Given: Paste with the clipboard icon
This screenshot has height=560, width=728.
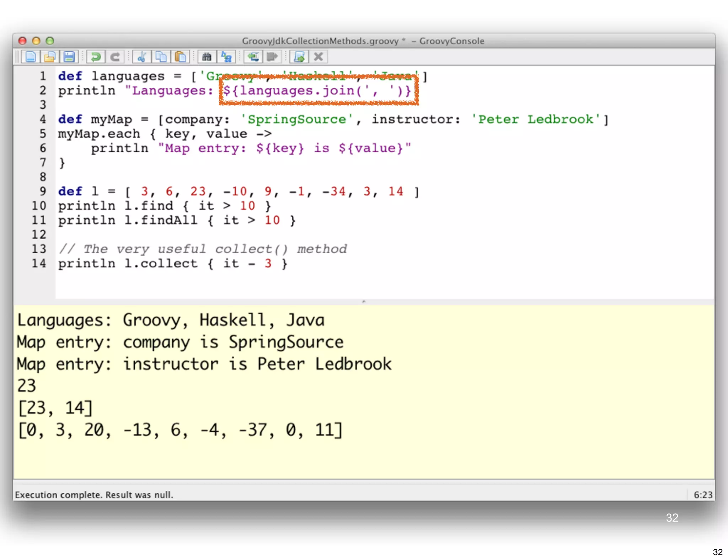Looking at the screenshot, I should coord(180,57).
